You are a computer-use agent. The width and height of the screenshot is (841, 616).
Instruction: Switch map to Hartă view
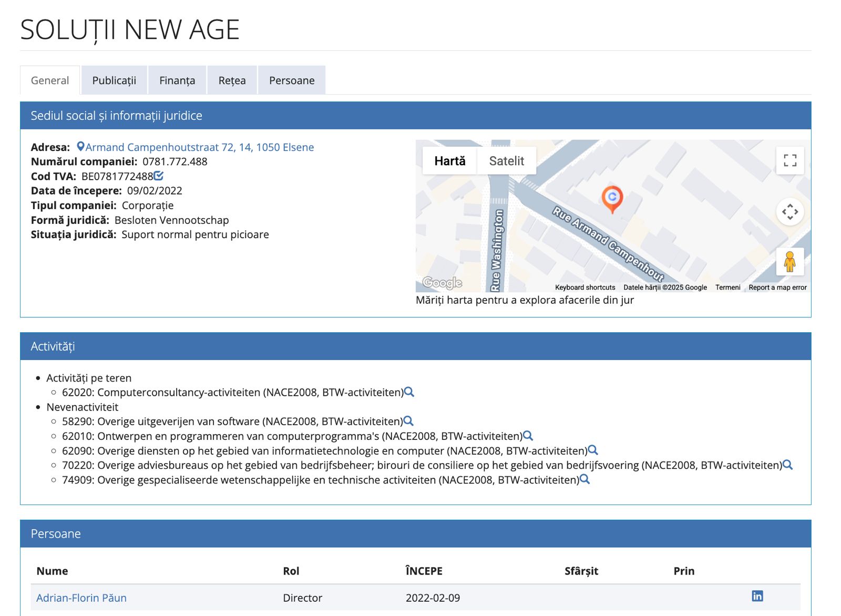pos(449,161)
